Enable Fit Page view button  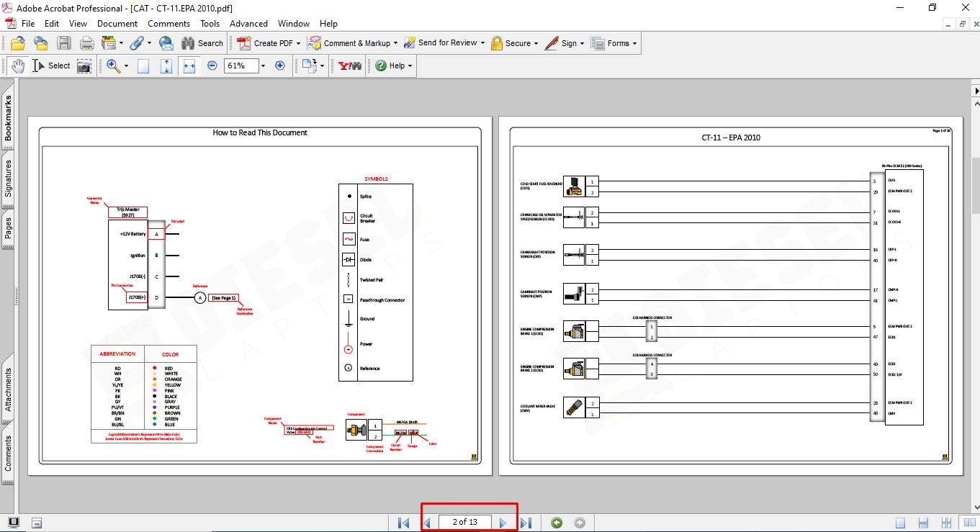tap(166, 66)
